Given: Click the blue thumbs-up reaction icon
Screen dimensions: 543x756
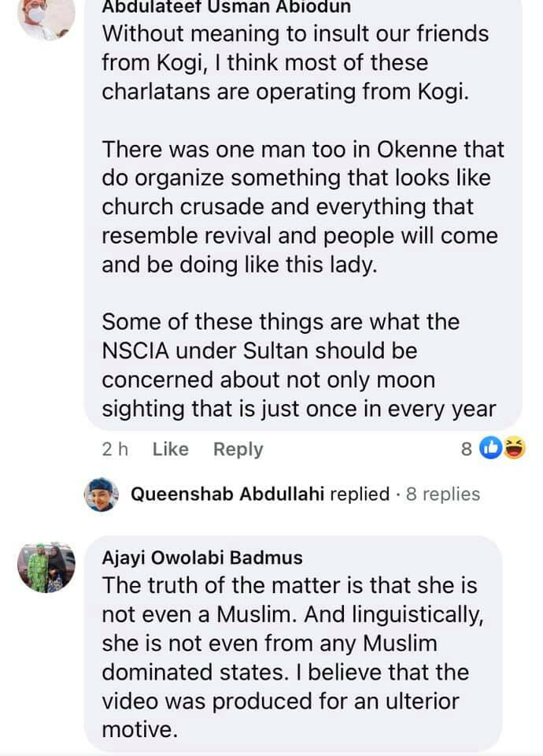Looking at the screenshot, I should pos(490,449).
